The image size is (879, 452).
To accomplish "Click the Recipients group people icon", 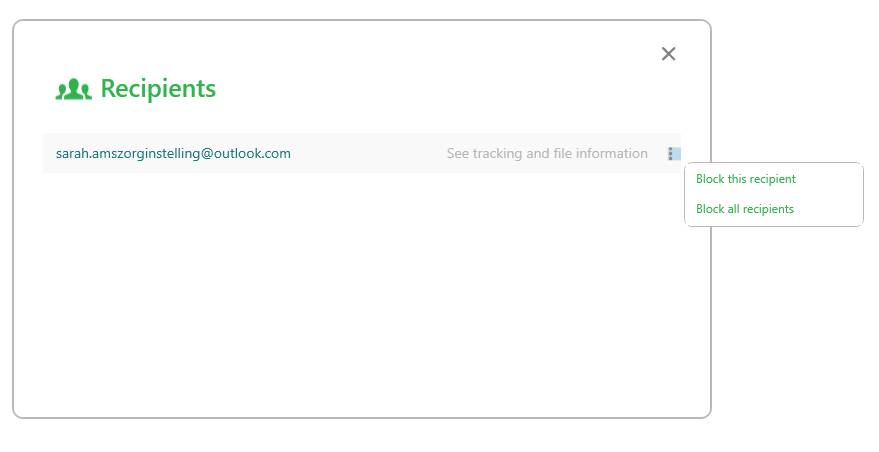I will tap(73, 90).
